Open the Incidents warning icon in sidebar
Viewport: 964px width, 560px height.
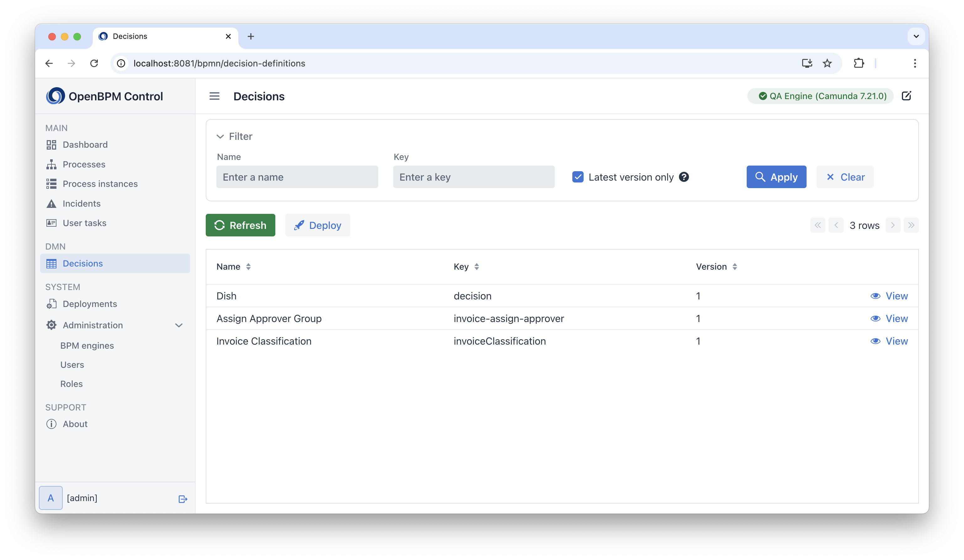[x=51, y=203]
